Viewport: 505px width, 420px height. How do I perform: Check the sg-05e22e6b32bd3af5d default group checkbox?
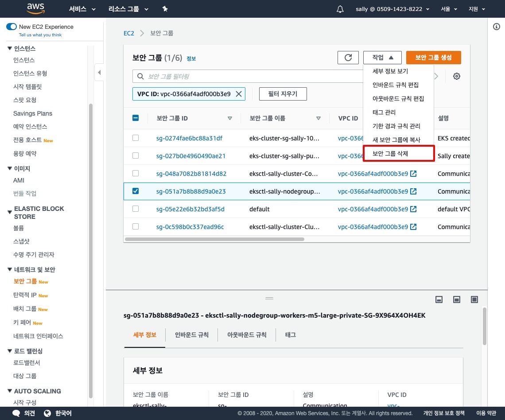[136, 209]
